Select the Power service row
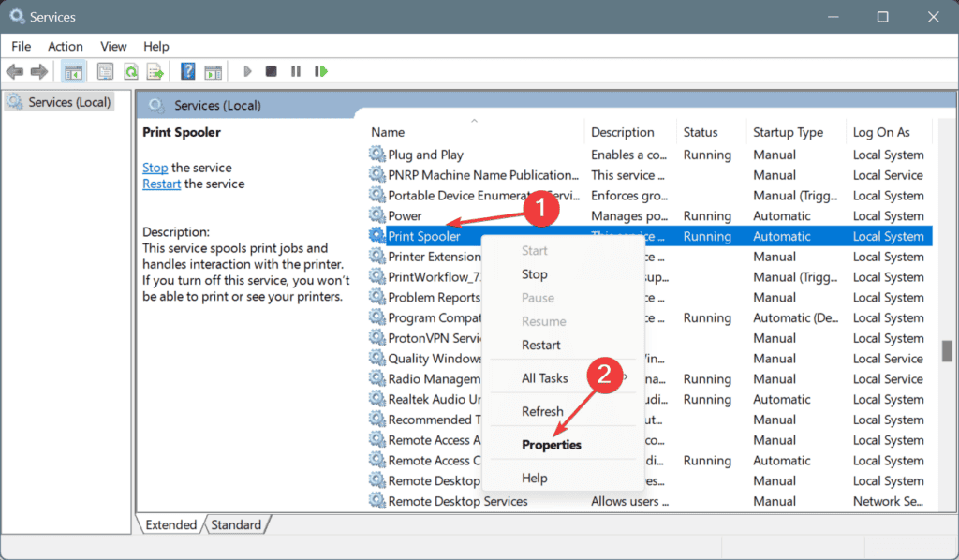959x560 pixels. coord(650,215)
